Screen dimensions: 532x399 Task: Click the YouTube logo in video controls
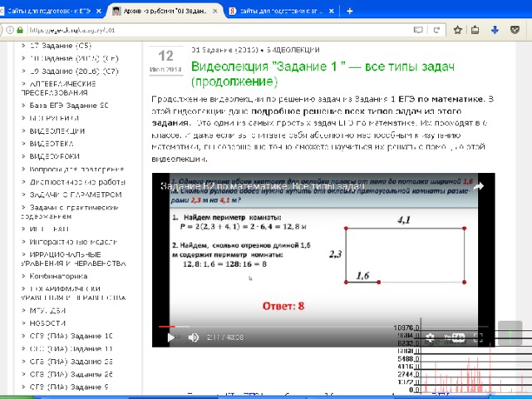click(456, 337)
